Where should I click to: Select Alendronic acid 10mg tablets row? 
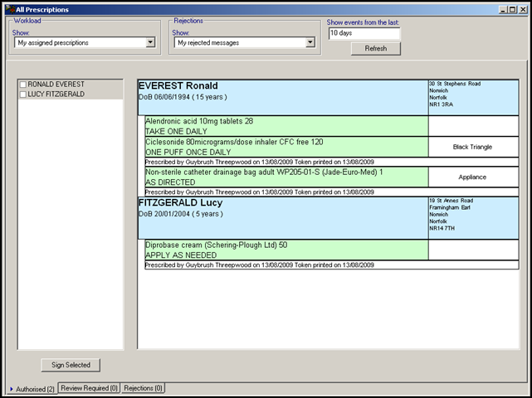tap(286, 126)
